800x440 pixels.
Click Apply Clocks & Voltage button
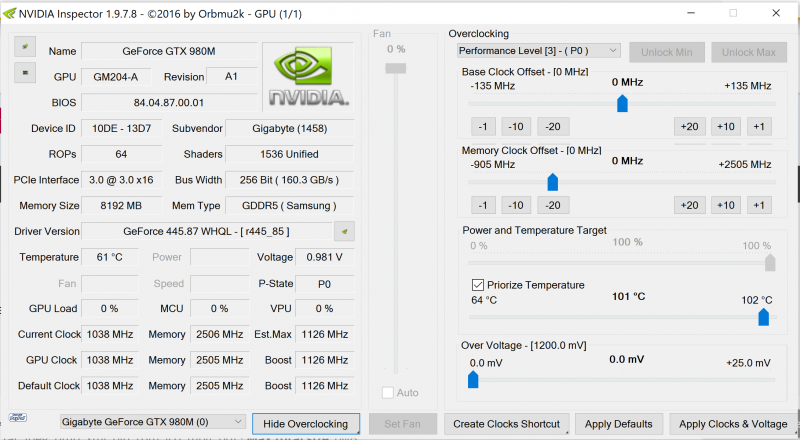coord(733,424)
